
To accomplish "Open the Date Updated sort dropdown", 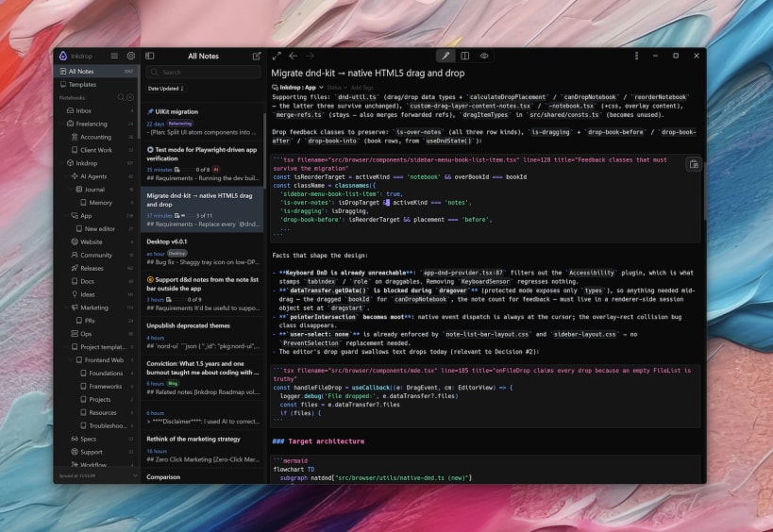I will (166, 89).
